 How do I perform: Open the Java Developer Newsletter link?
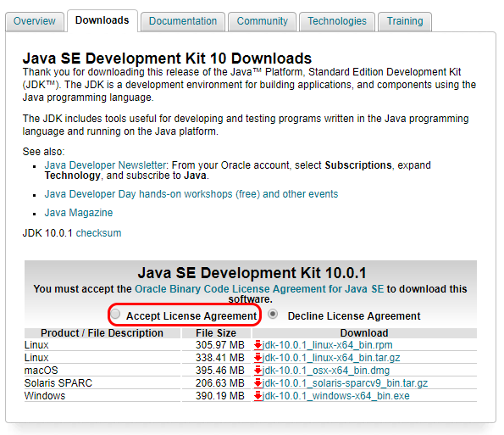point(105,165)
